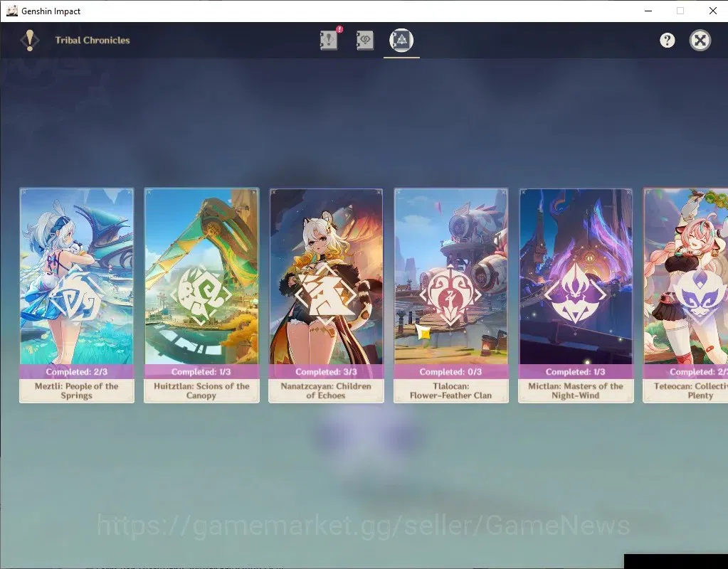This screenshot has width=728, height=569.
Task: Click the Teteocan tribe mask emblem
Action: (x=700, y=294)
